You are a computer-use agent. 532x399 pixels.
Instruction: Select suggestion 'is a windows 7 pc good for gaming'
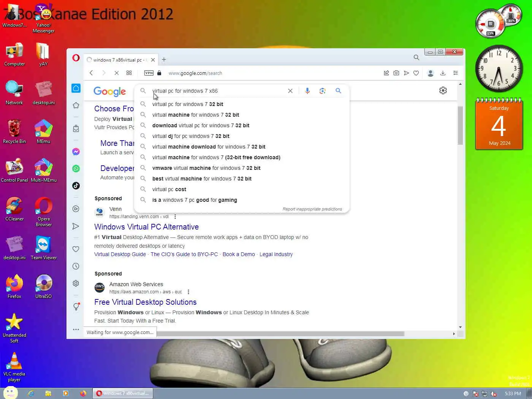pos(242,200)
